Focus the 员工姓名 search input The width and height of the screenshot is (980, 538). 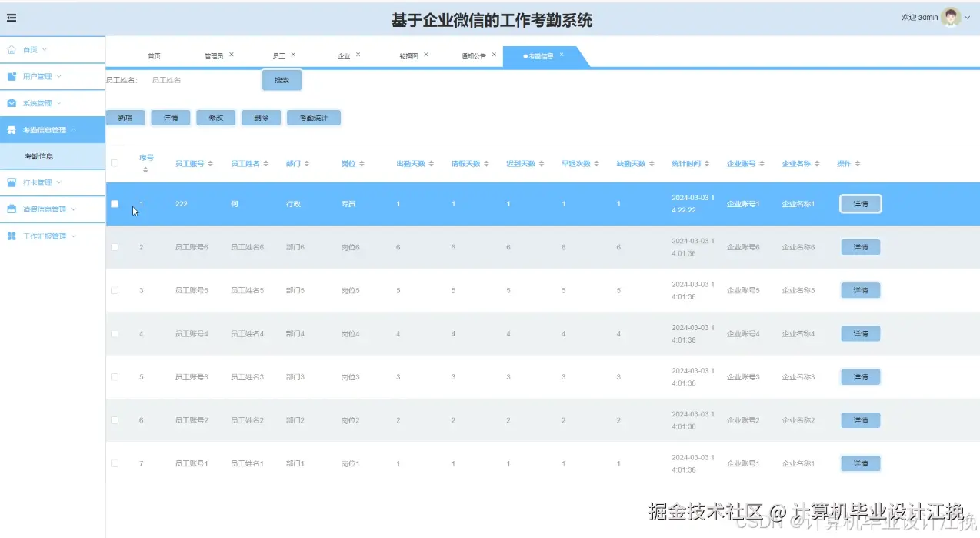coord(200,80)
